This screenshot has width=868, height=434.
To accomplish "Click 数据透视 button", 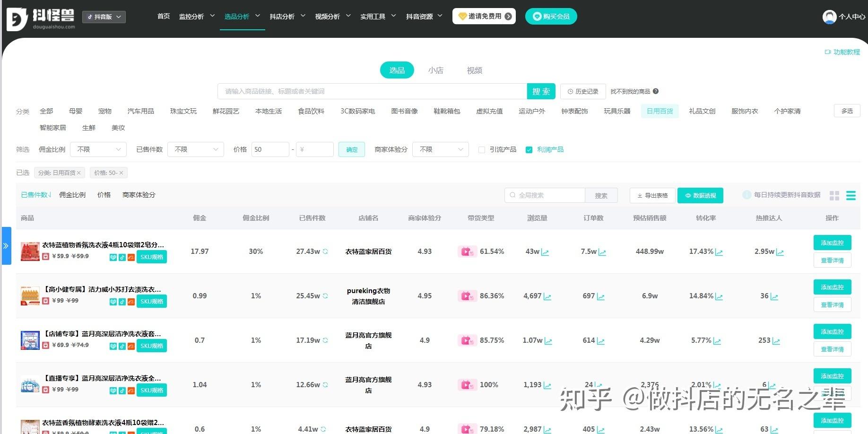I will (700, 195).
